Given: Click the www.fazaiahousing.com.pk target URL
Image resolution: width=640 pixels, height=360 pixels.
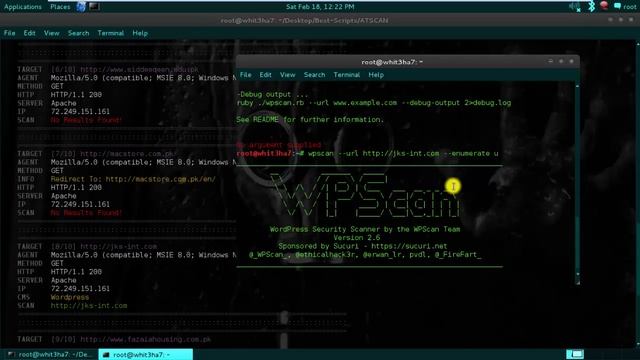Looking at the screenshot, I should pos(146,339).
